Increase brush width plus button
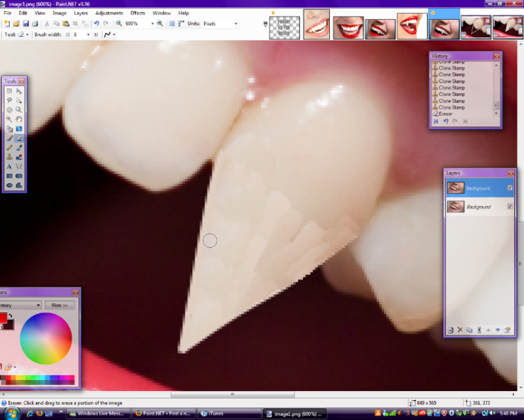This screenshot has width=524, height=420. click(x=96, y=34)
